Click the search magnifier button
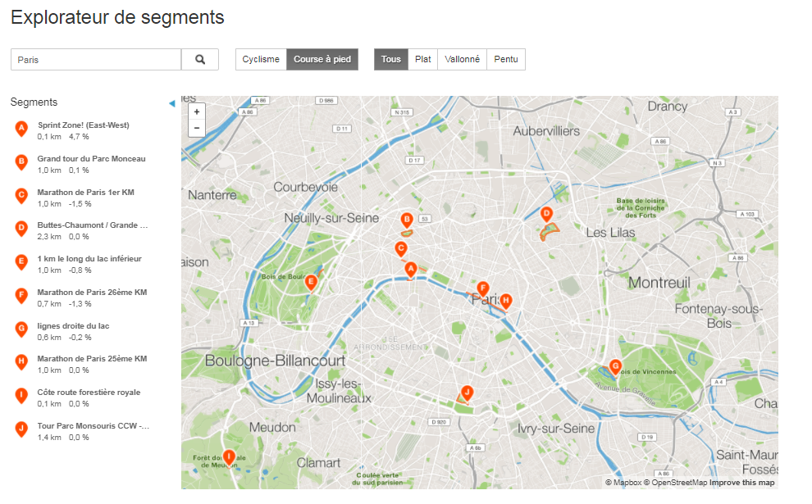Image resolution: width=812 pixels, height=504 pixels. pyautogui.click(x=200, y=60)
